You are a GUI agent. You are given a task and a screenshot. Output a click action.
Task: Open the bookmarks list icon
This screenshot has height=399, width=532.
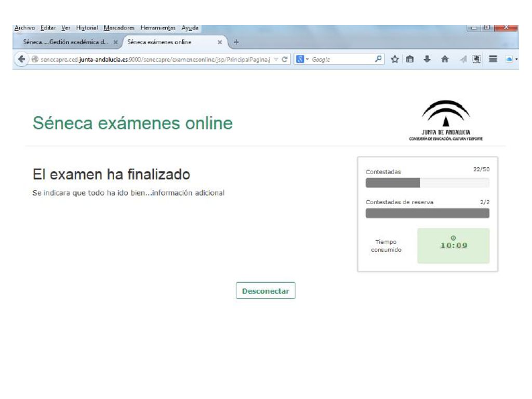tap(410, 59)
